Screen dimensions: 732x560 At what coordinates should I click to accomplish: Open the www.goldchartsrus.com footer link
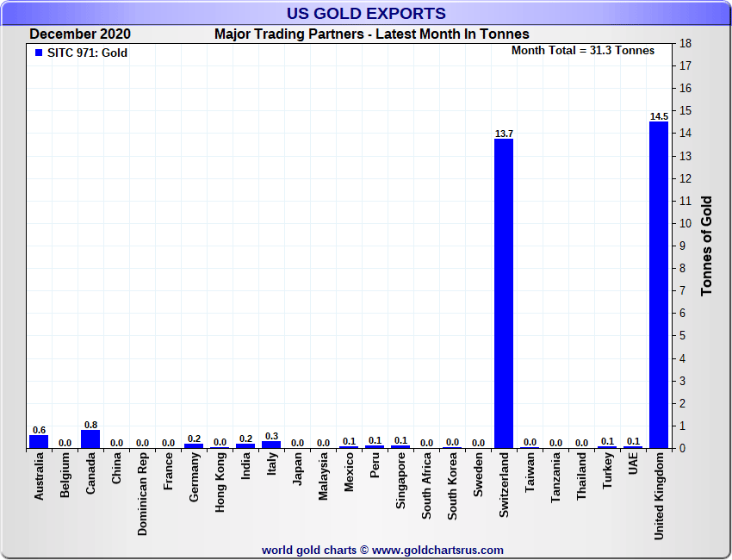[x=437, y=550]
